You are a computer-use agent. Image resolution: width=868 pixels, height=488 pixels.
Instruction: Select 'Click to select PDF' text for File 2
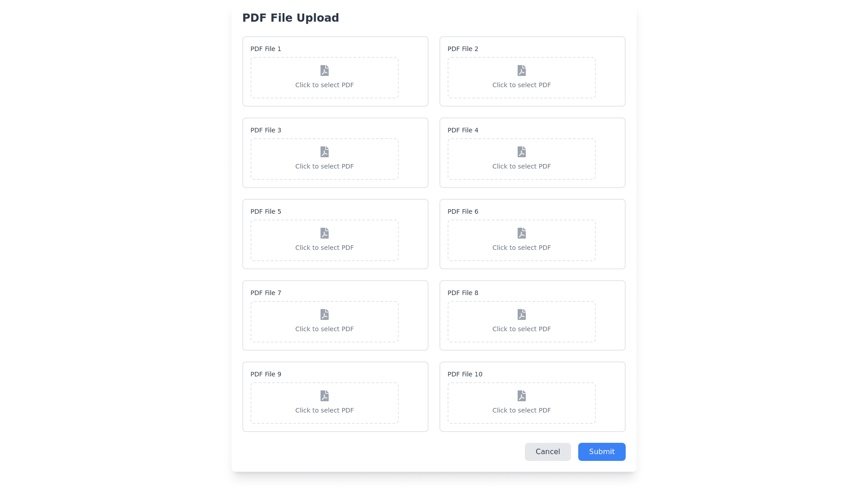[522, 85]
